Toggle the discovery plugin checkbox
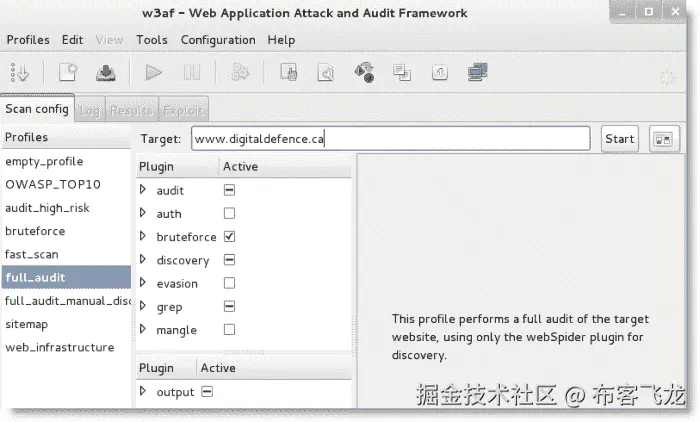Viewport: 700px width, 422px height. point(229,260)
